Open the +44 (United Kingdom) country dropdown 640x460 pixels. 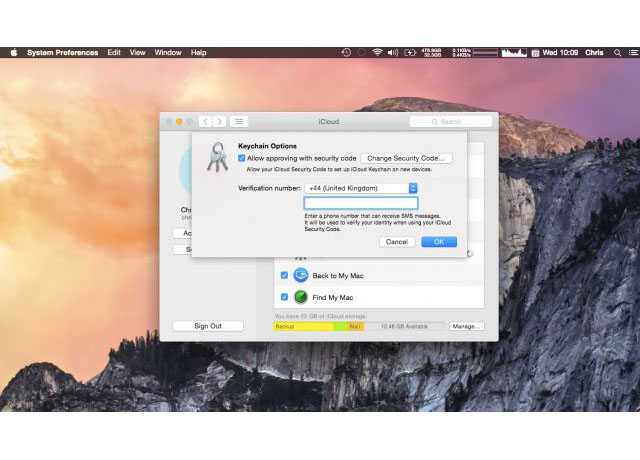click(x=361, y=188)
